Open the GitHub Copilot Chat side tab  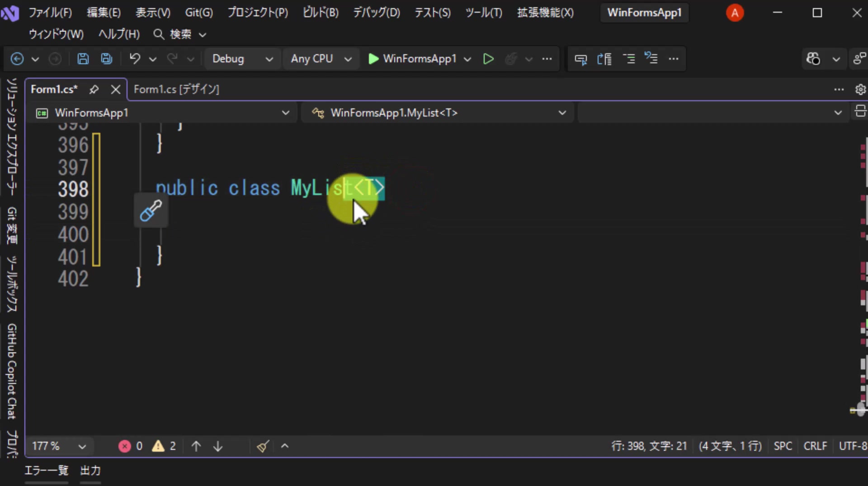click(x=12, y=371)
